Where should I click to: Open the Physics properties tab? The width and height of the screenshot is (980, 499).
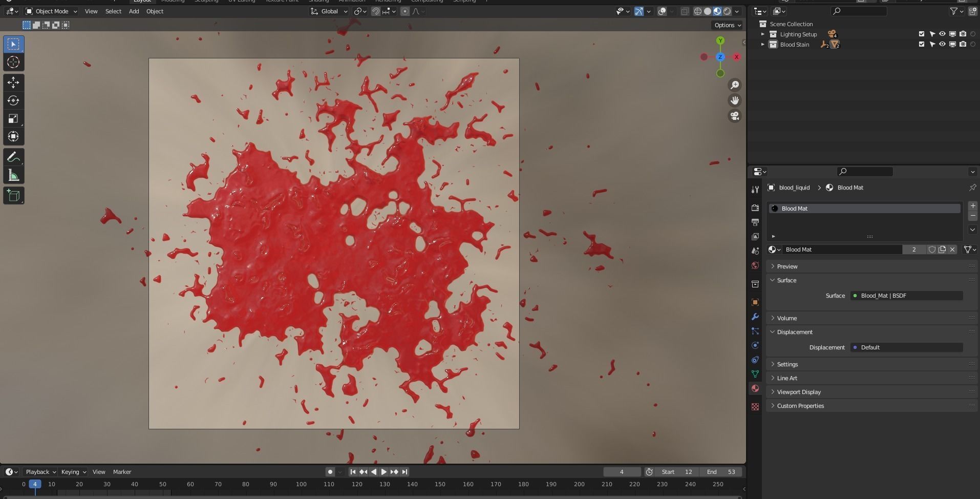coord(755,345)
